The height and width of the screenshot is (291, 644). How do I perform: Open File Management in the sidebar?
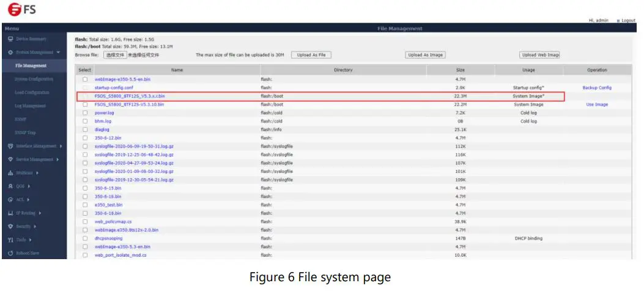pos(31,66)
